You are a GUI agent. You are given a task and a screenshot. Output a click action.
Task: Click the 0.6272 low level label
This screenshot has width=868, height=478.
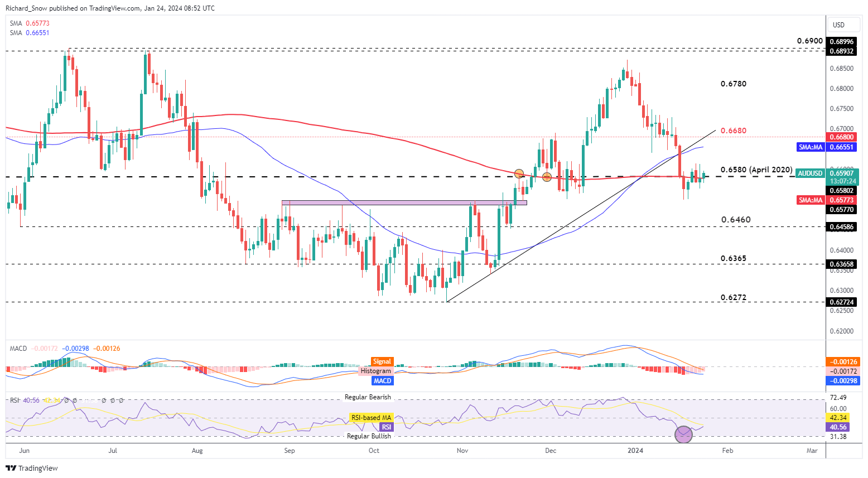(x=734, y=298)
